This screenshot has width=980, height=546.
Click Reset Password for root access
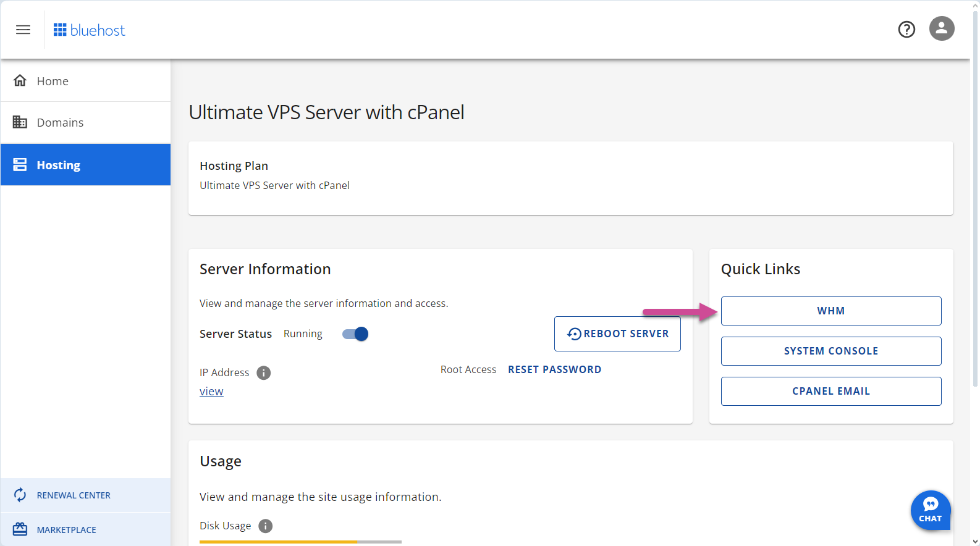[x=554, y=369]
